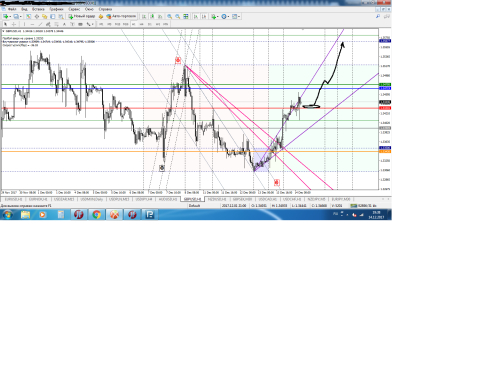Switch to the GBPUSD,H1 chart tab
This screenshot has height=375, width=500.
point(192,199)
